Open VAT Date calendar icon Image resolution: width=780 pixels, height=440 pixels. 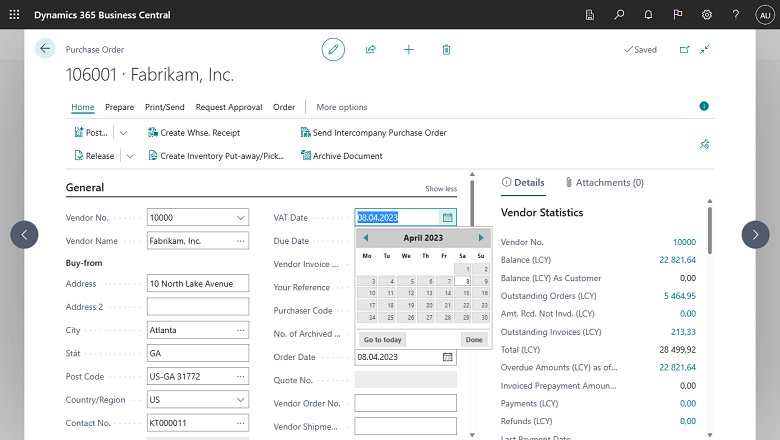(447, 217)
